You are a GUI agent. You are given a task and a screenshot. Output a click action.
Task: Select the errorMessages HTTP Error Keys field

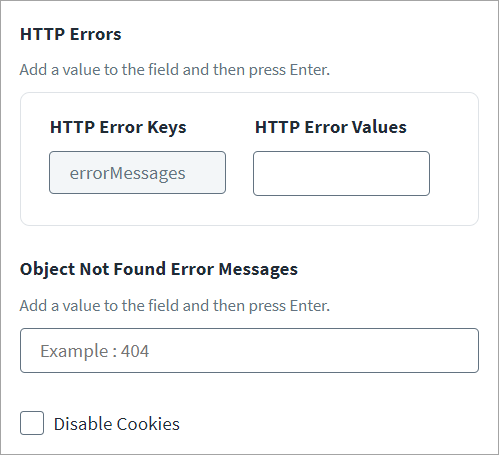137,173
